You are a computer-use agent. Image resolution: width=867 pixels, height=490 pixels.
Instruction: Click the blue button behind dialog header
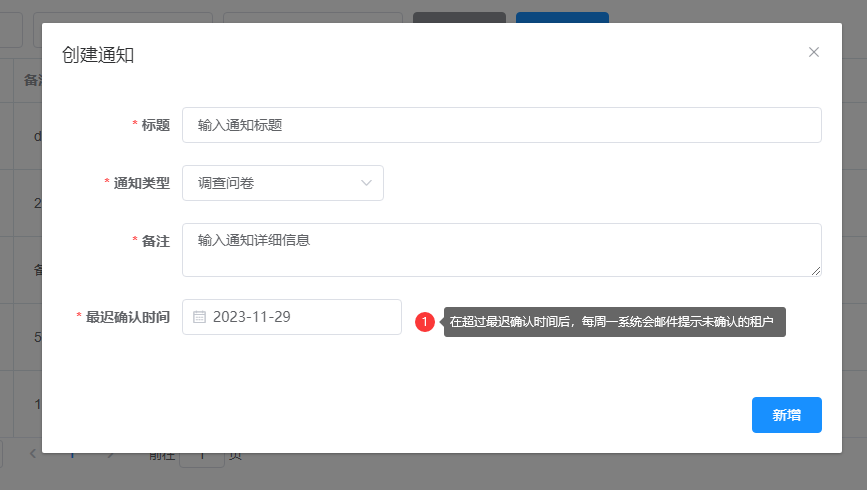coord(562,17)
